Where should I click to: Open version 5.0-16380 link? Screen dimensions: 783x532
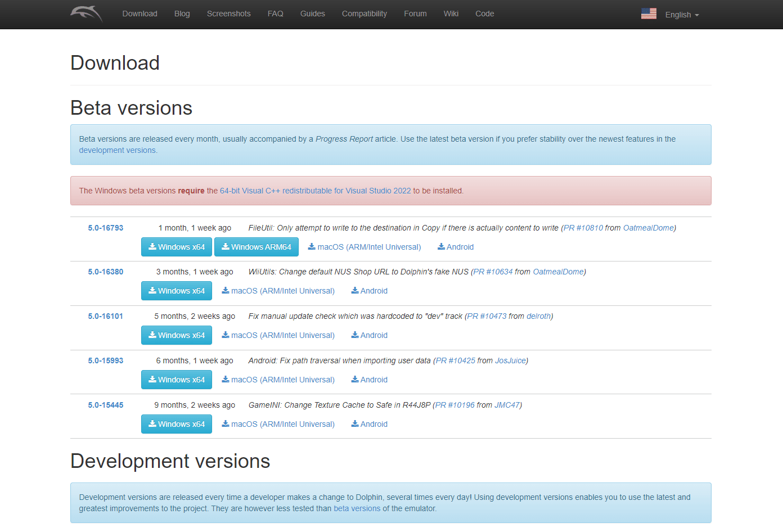pos(106,272)
